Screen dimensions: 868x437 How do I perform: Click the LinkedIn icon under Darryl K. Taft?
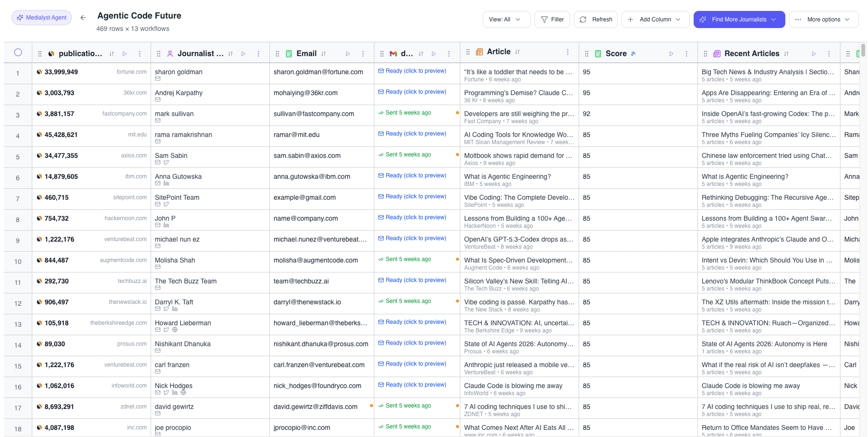pos(175,309)
